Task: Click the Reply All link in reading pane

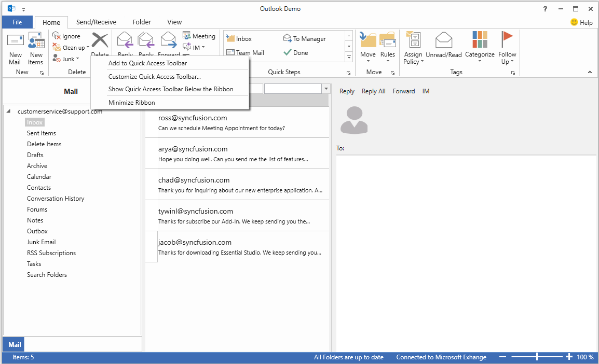Action: [373, 91]
